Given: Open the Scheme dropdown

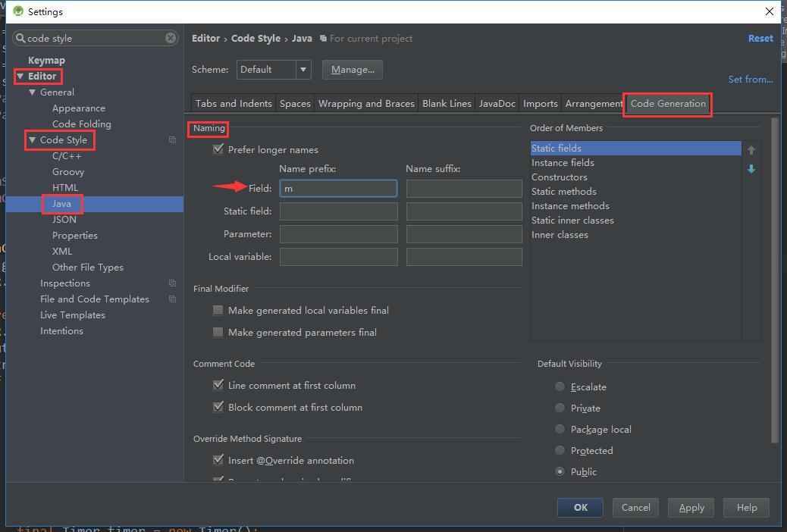Looking at the screenshot, I should [x=303, y=70].
